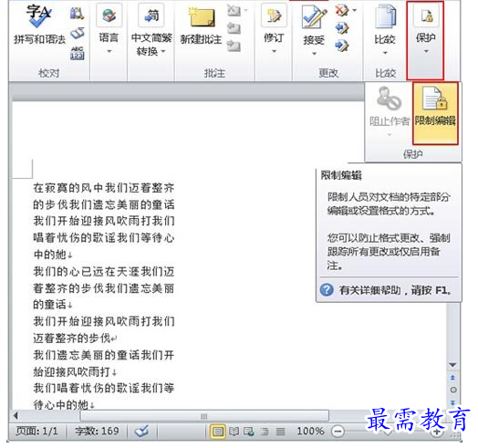Jump to Previous Change icon
This screenshot has height=448, width=478.
pyautogui.click(x=342, y=28)
